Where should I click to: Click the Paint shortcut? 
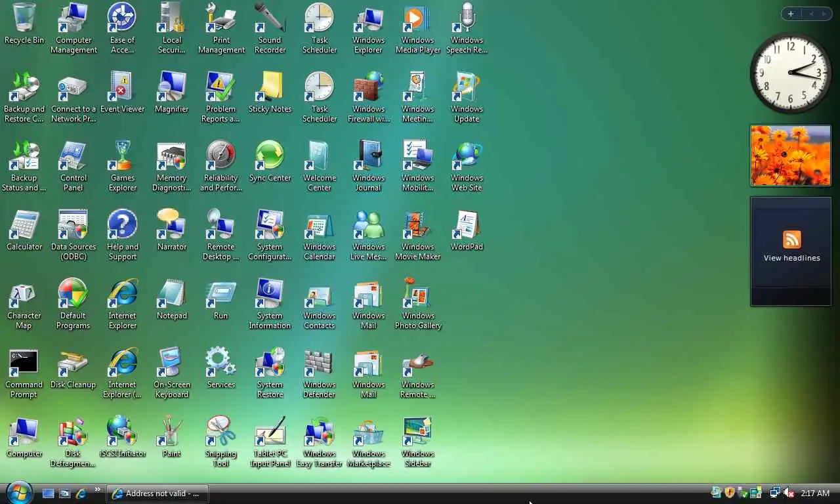(x=172, y=437)
